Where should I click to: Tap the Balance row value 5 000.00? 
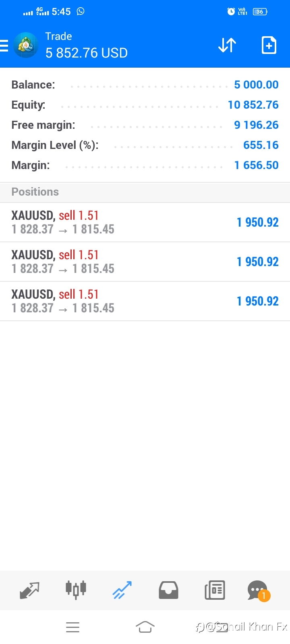pos(256,85)
